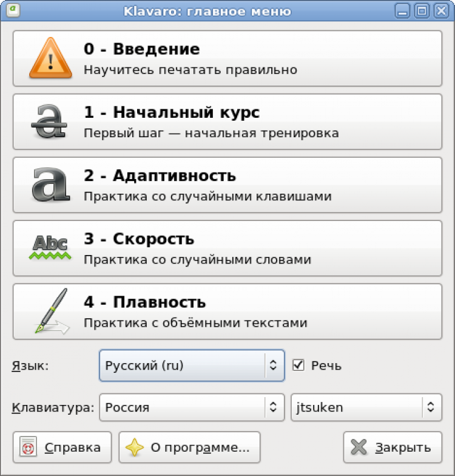
Task: Click text 'Практика со случайными словами'
Action: coord(198,260)
